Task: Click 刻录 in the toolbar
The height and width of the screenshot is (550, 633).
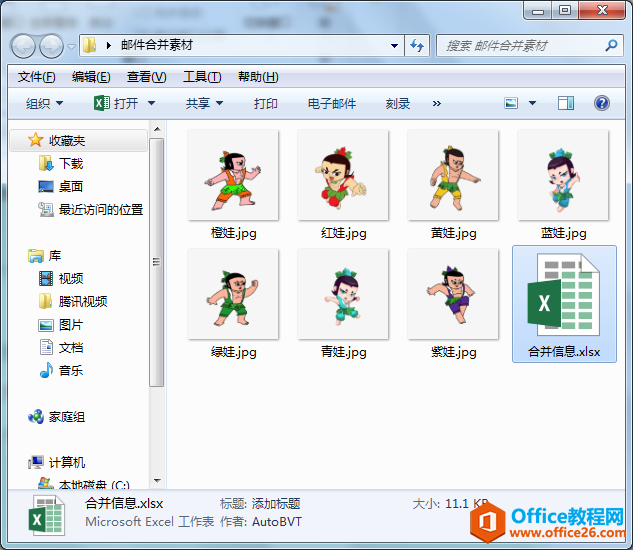Action: coord(398,103)
